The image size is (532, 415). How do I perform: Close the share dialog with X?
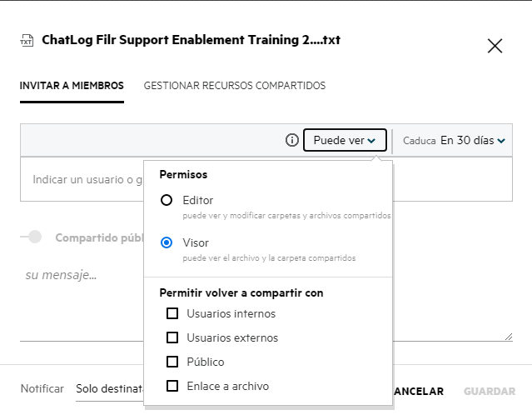pos(495,46)
